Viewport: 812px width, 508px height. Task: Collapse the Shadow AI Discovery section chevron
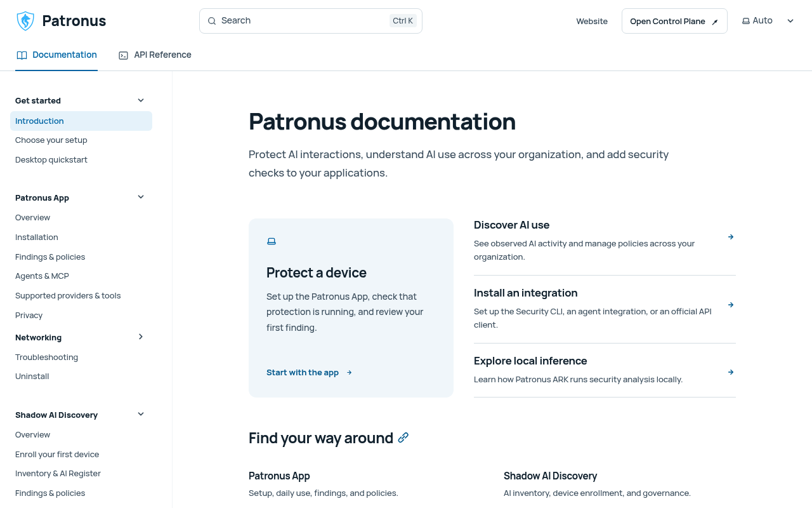[141, 414]
